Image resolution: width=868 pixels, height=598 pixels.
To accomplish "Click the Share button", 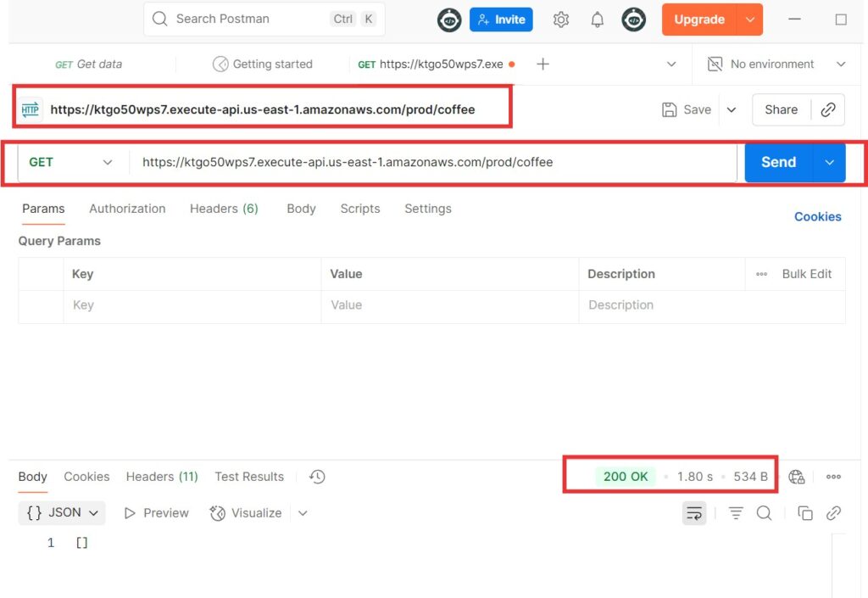I will coord(781,109).
